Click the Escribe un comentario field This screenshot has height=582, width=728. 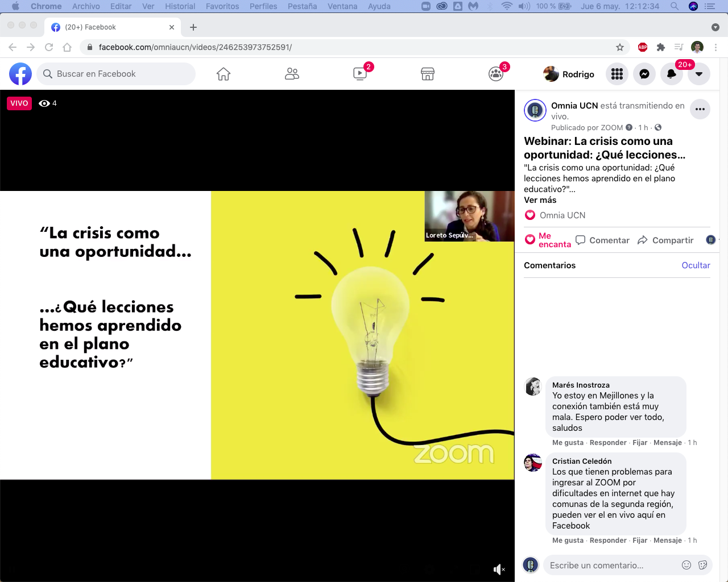point(611,566)
